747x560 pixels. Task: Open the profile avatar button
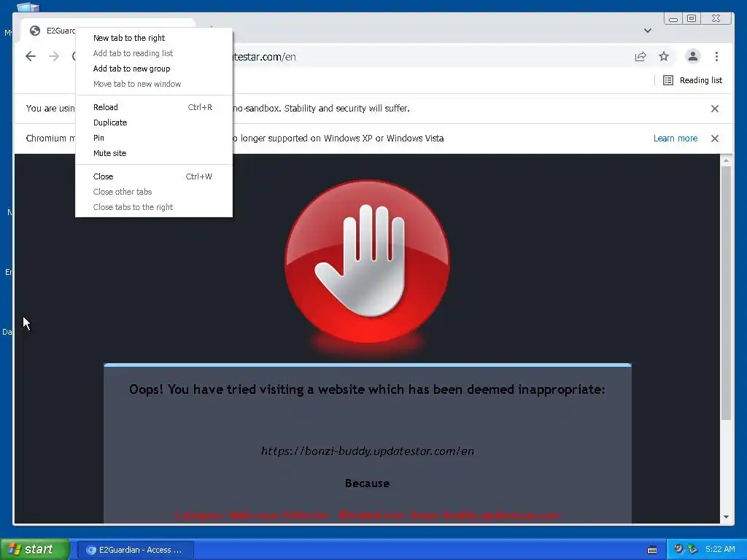coord(693,56)
